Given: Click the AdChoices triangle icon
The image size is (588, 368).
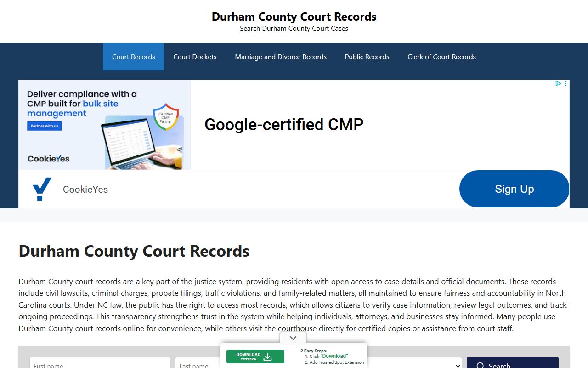Looking at the screenshot, I should point(558,84).
